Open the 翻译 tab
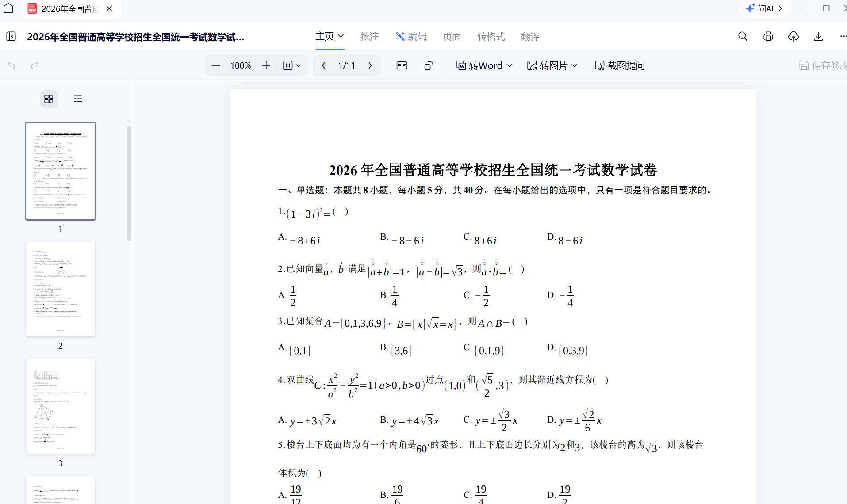 click(530, 36)
